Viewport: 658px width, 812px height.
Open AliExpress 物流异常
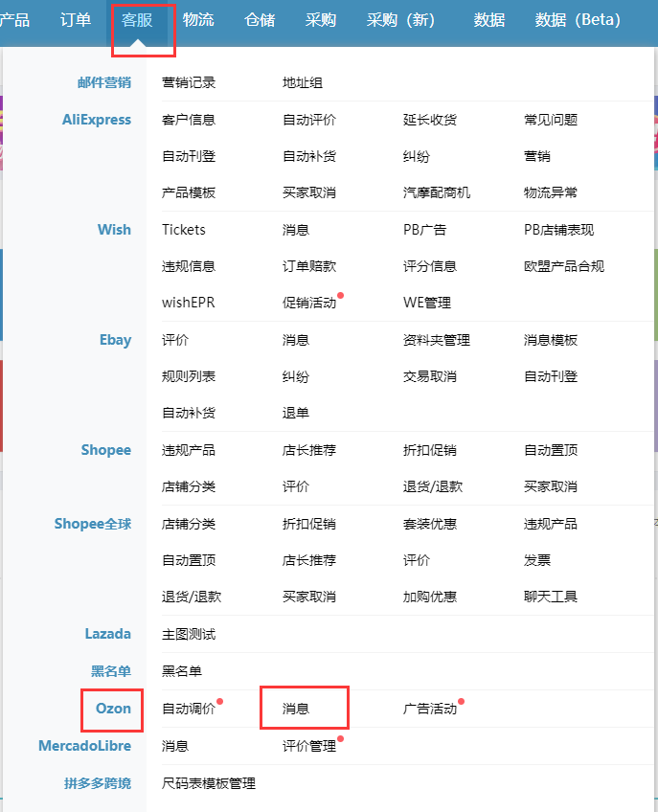(551, 192)
